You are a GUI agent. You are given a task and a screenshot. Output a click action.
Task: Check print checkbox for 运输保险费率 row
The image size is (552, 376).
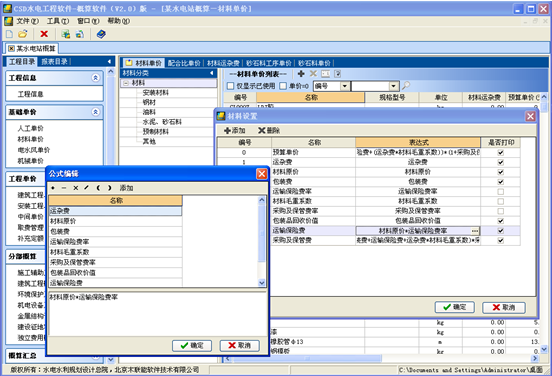(x=501, y=192)
